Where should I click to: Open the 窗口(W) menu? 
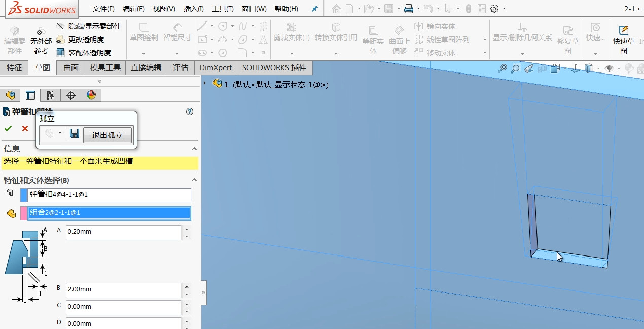click(254, 9)
